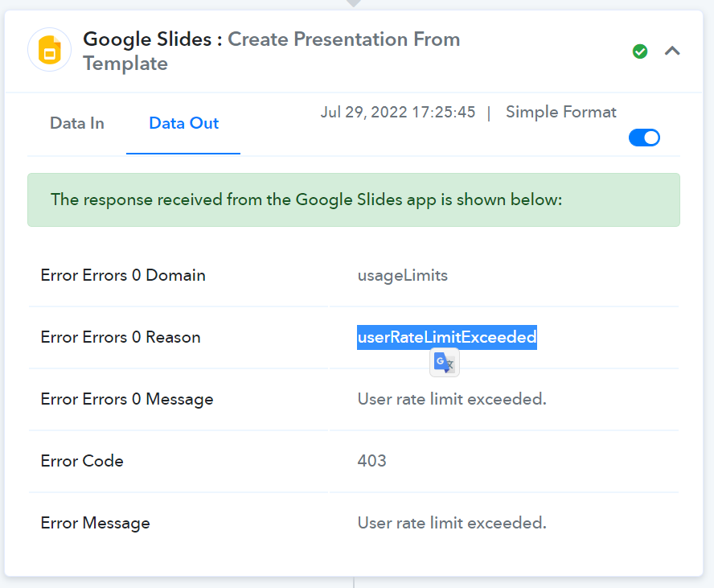Click the usageLimits value

tap(403, 276)
